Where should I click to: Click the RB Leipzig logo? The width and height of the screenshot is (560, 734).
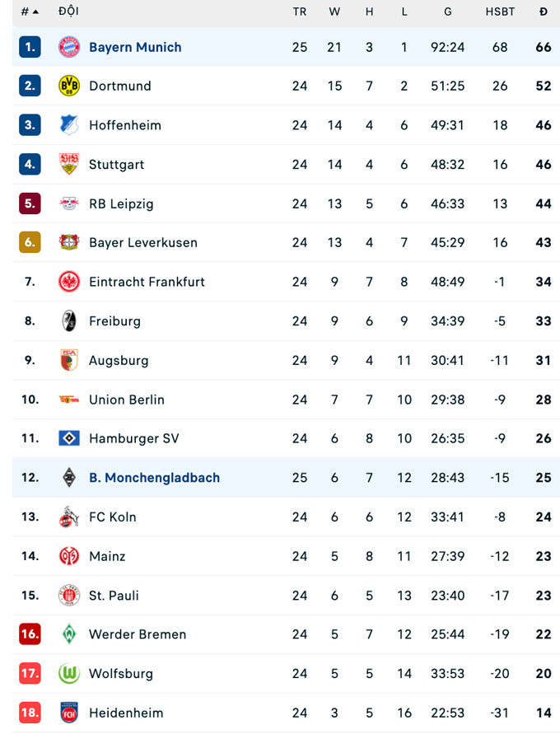69,203
